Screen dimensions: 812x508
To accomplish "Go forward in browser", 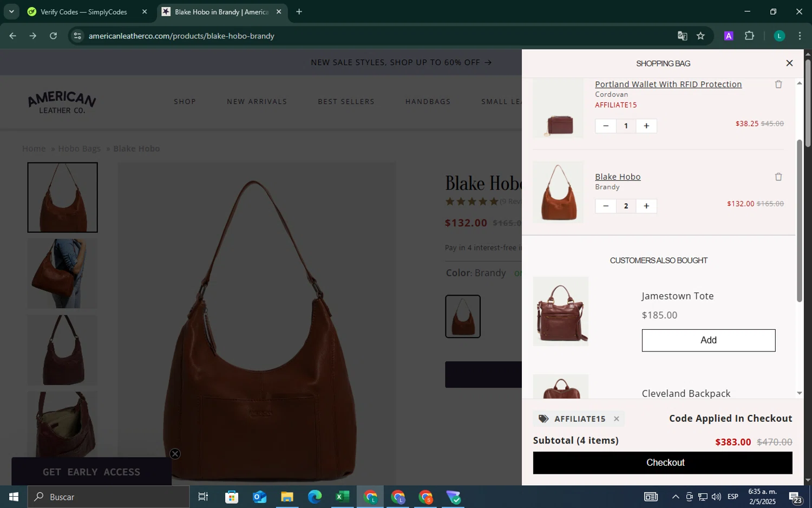I will pyautogui.click(x=33, y=36).
